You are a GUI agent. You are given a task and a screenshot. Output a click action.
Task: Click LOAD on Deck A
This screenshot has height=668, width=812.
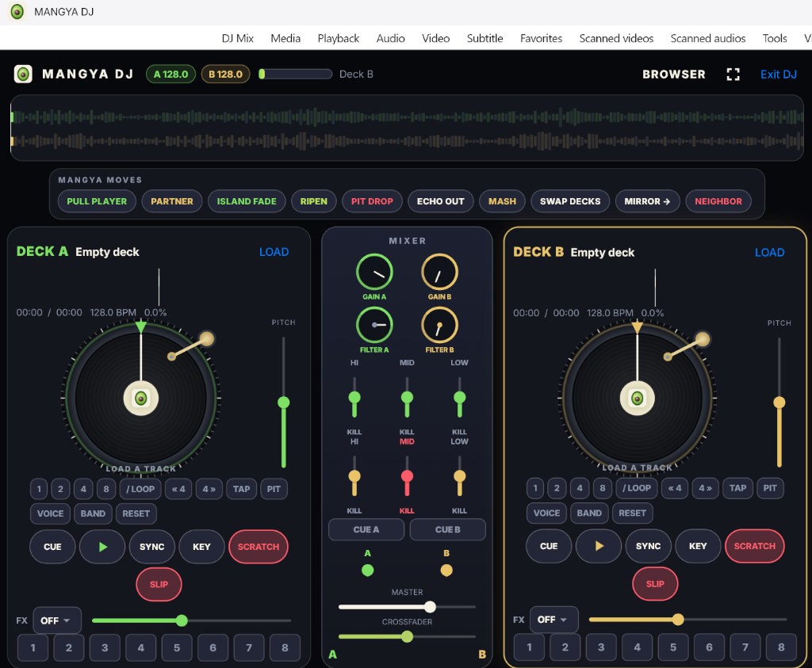274,252
